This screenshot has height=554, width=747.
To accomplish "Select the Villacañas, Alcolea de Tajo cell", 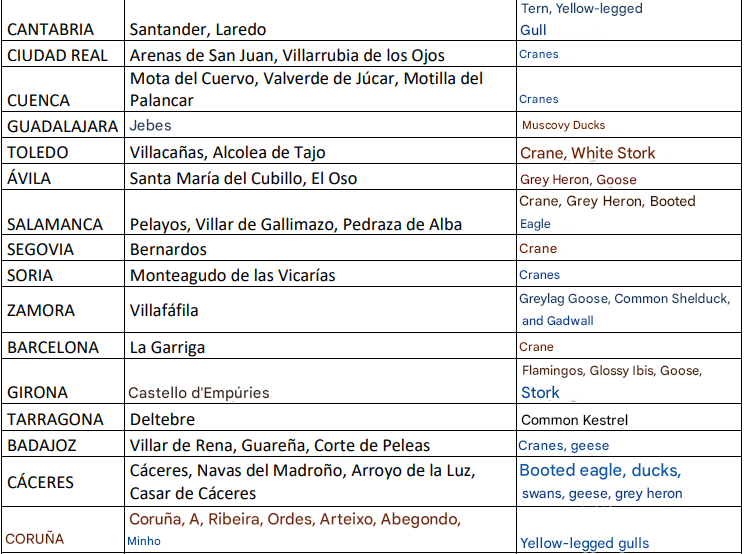I will coord(227,153).
